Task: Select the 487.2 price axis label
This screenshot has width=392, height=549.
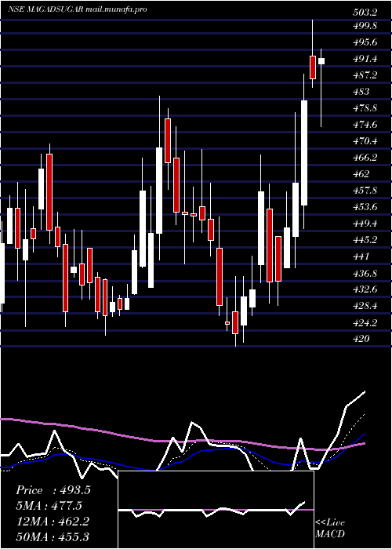Action: (x=365, y=75)
